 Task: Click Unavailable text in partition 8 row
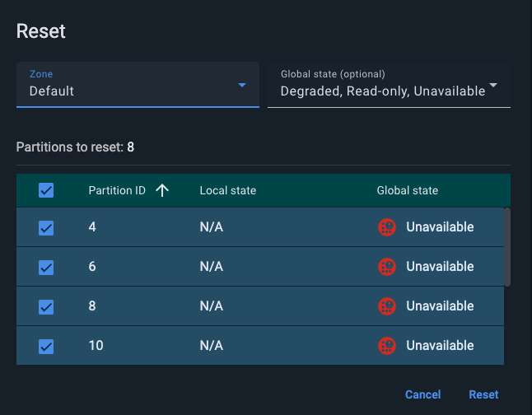tap(440, 306)
